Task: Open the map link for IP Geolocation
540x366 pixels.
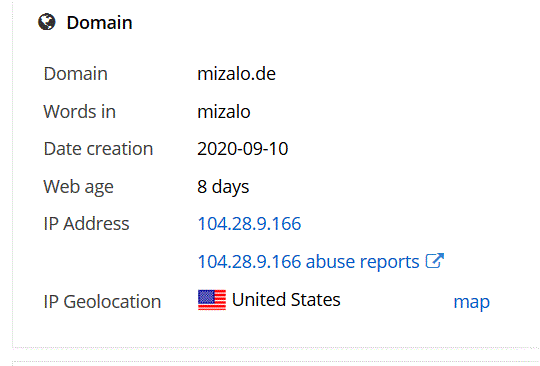Action: point(471,302)
